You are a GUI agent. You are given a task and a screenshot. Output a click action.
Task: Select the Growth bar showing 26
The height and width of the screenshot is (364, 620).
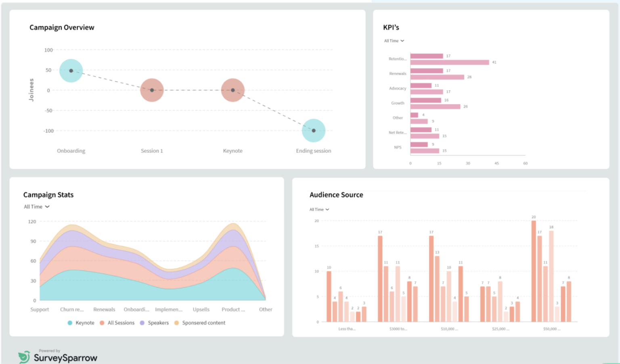point(435,106)
